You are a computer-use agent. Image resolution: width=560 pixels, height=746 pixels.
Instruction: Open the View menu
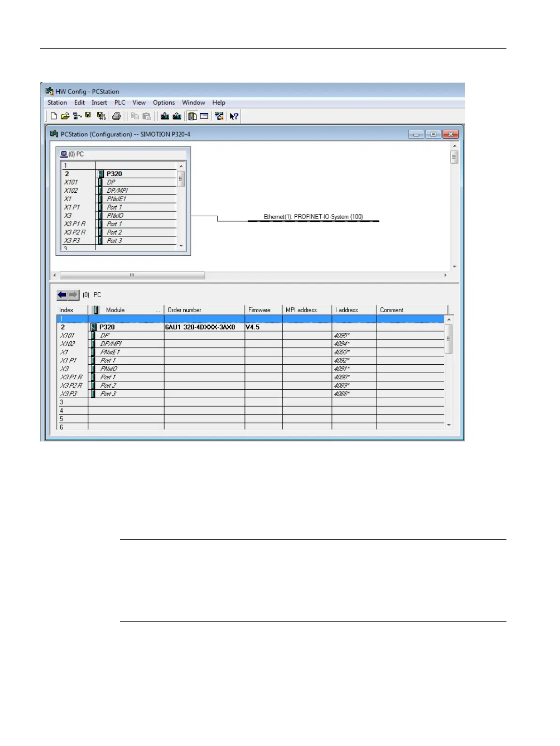(139, 102)
